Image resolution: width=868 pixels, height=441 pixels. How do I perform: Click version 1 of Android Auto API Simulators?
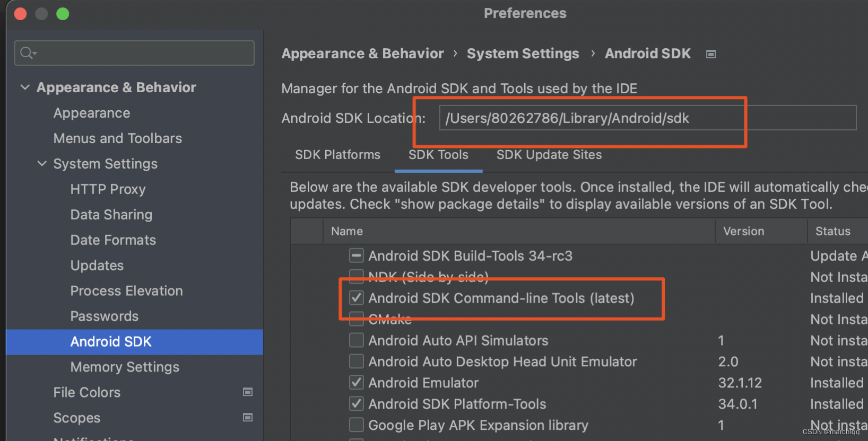721,340
